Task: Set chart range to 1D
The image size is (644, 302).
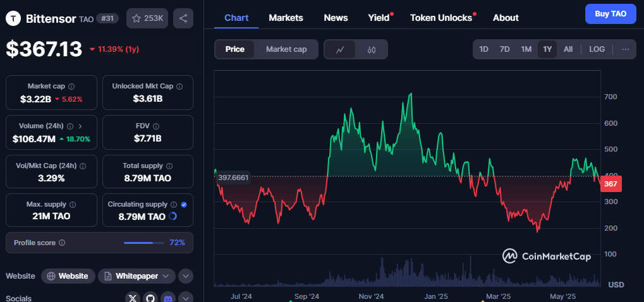Action: pyautogui.click(x=484, y=49)
